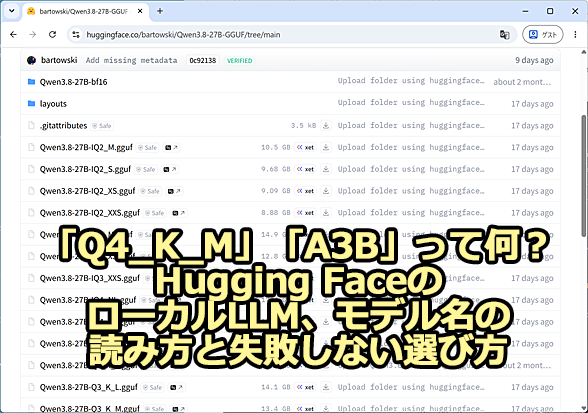This screenshot has height=413, width=588.
Task: Download Qwen3.8-27B-IQ2_S.gguf
Action: point(326,169)
